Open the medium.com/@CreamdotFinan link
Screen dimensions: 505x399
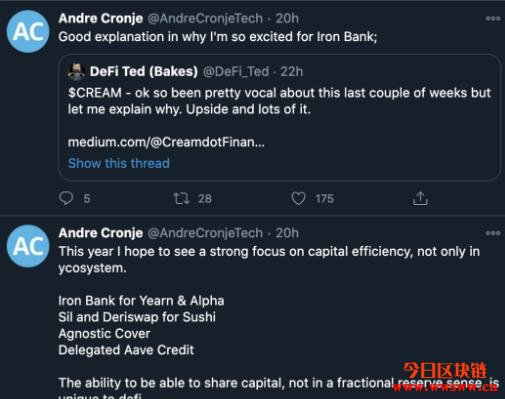(166, 142)
